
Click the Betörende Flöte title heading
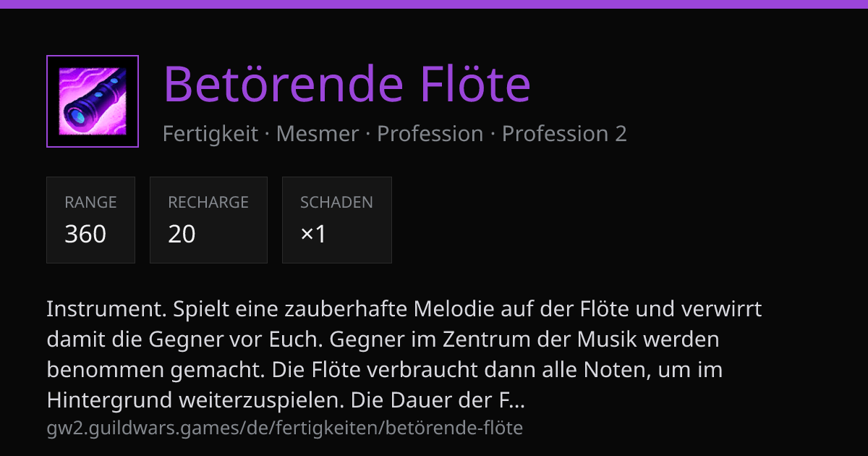point(347,83)
